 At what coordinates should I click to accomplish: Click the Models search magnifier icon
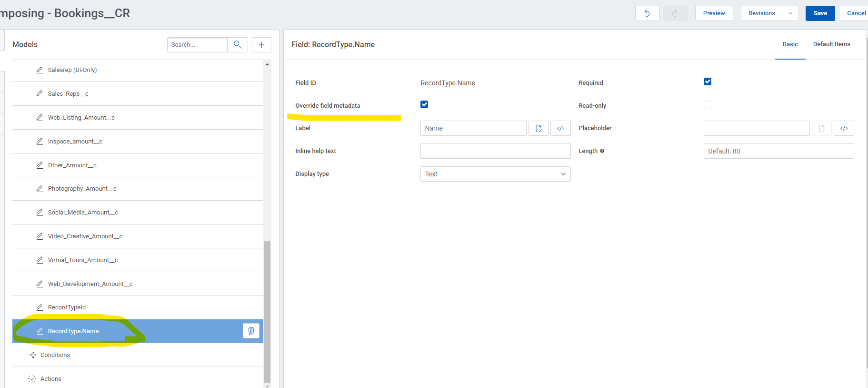(238, 44)
